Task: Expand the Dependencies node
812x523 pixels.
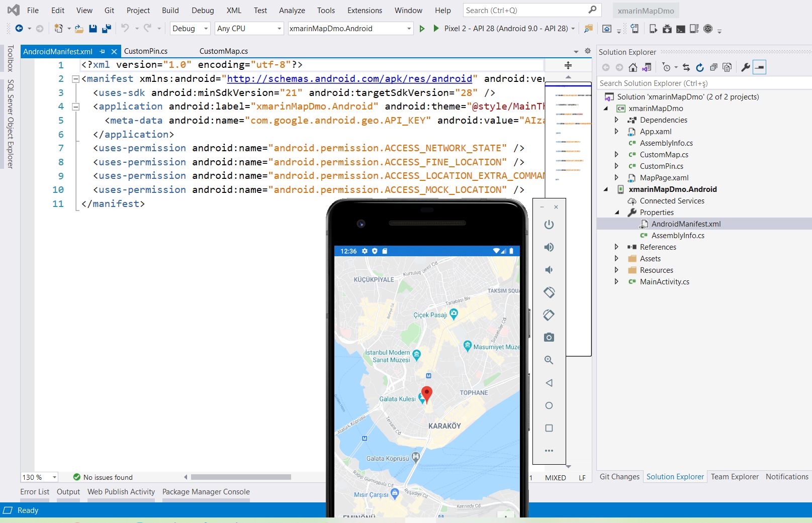Action: [616, 120]
